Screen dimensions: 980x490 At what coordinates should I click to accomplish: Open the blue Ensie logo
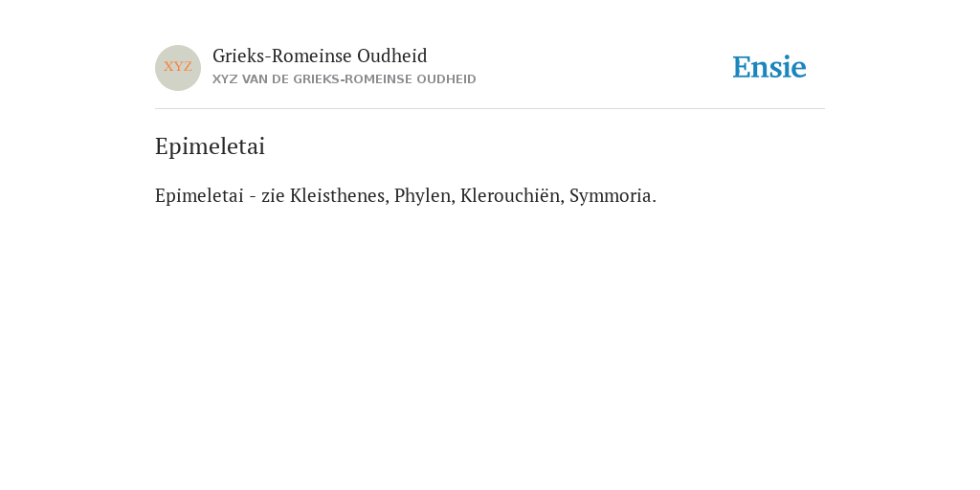point(769,67)
